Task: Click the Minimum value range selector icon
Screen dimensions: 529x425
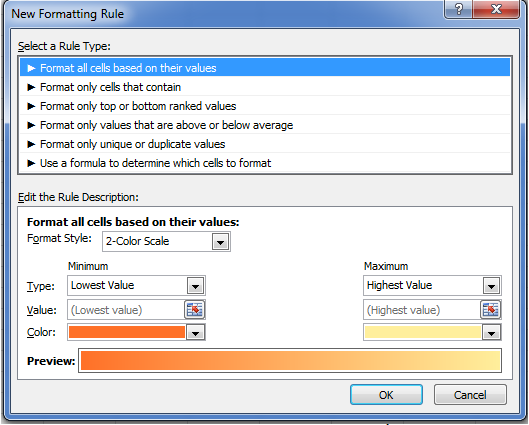Action: (x=195, y=310)
